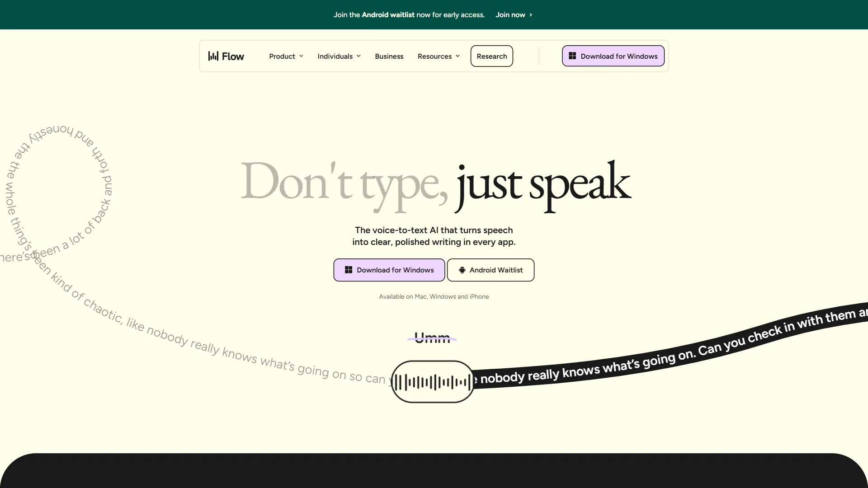Expand the Individuals dropdown chevron

(x=359, y=56)
